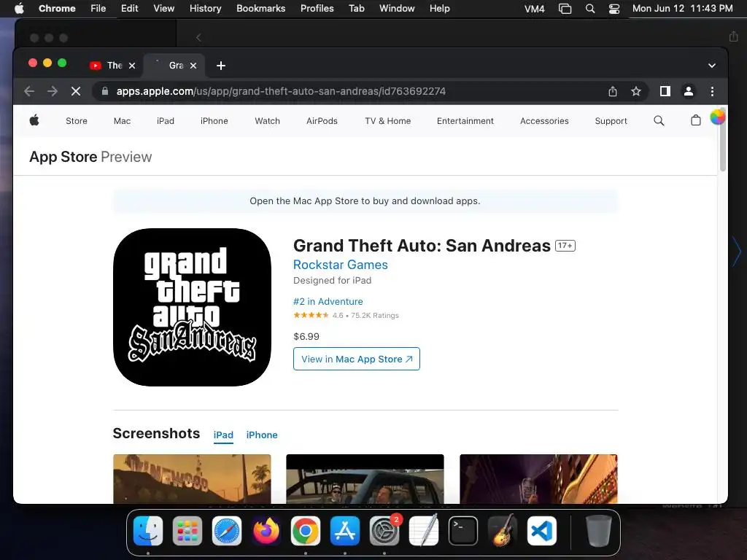This screenshot has height=560, width=747.
Task: Go to Store in Apple navigation
Action: pos(76,121)
